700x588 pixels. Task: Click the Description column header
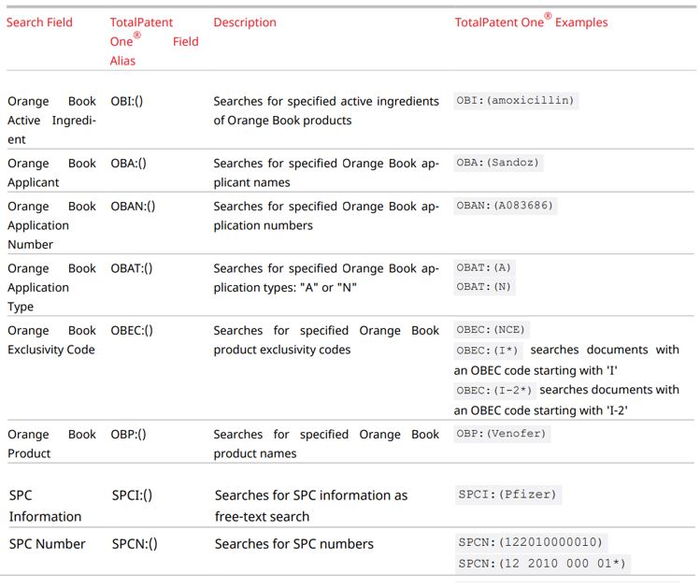[x=245, y=22]
